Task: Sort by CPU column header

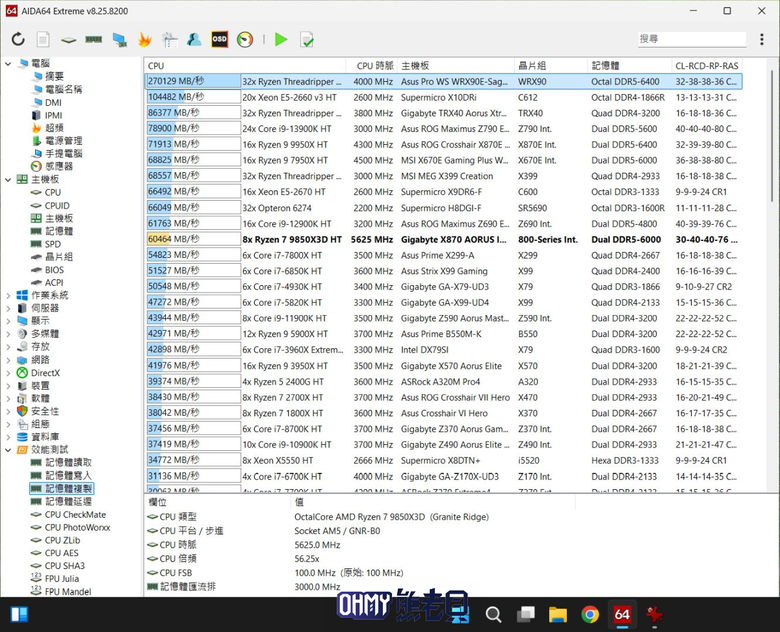Action: pyautogui.click(x=245, y=66)
